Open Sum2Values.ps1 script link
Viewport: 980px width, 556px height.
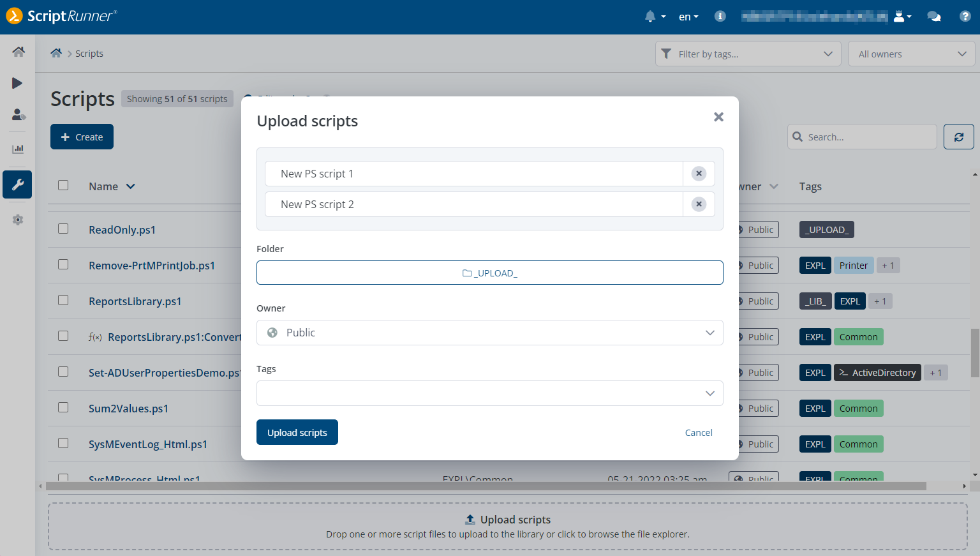128,409
